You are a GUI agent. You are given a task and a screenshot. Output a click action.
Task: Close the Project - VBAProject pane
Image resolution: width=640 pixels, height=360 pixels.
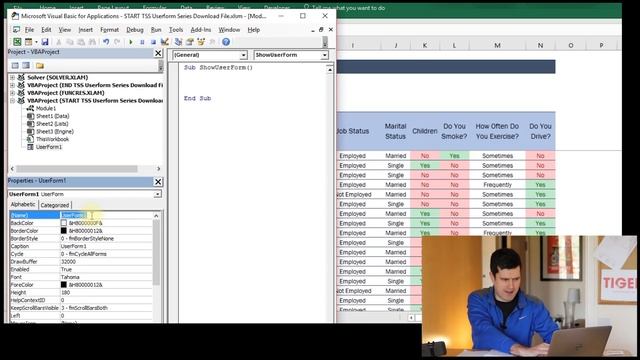(158, 53)
